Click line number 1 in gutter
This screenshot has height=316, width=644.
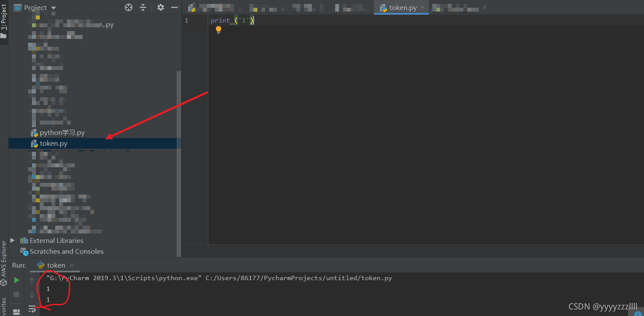[186, 20]
